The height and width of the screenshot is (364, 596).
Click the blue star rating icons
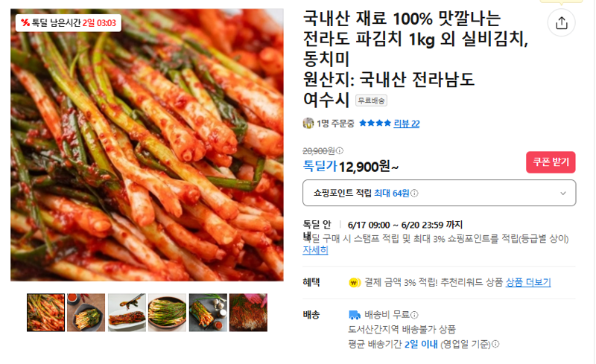[x=375, y=123]
